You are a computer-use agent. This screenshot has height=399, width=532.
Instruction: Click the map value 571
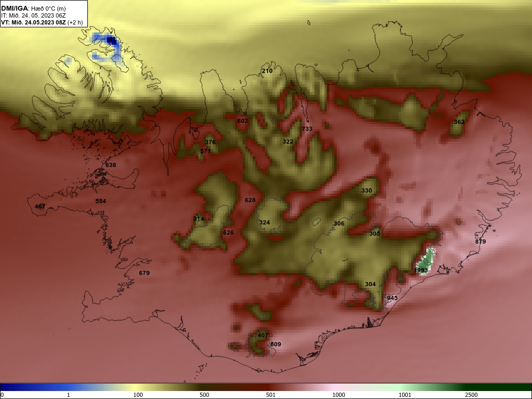[205, 151]
